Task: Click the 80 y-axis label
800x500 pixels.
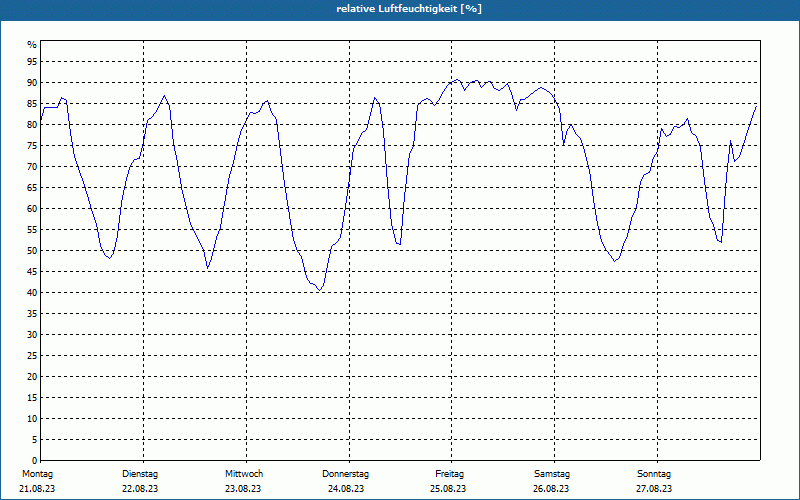Action: (32, 124)
